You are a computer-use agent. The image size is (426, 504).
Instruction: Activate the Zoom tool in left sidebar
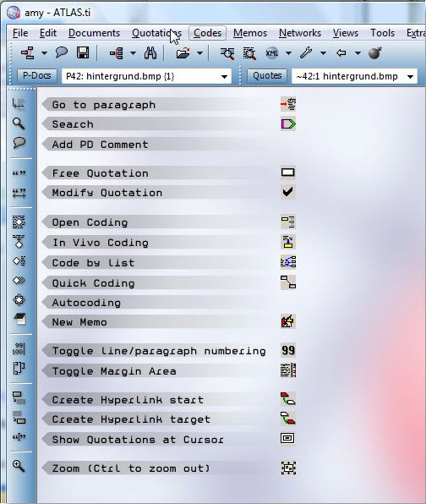coord(19,466)
